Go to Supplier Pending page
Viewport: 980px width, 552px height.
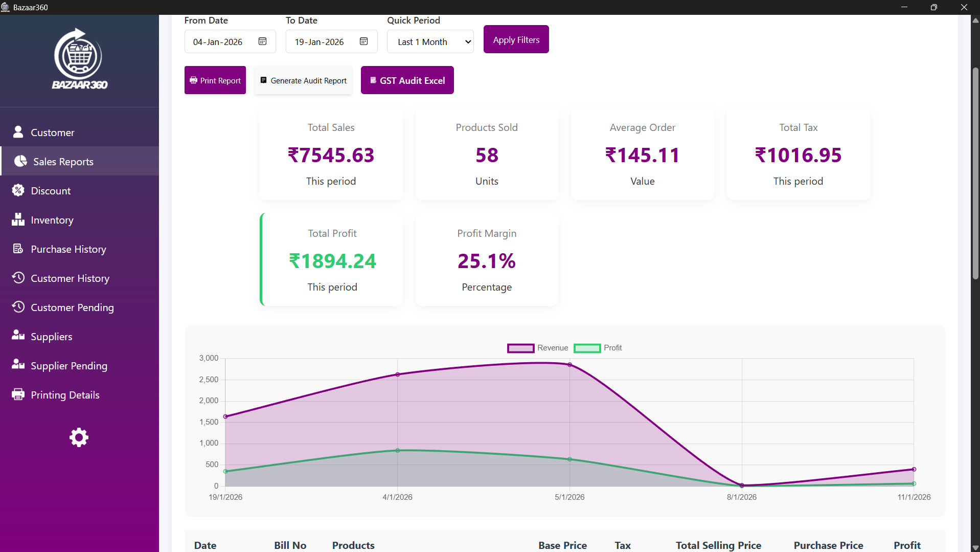[x=69, y=366]
